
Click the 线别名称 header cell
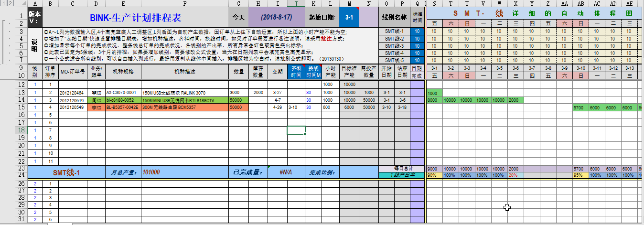(x=394, y=17)
